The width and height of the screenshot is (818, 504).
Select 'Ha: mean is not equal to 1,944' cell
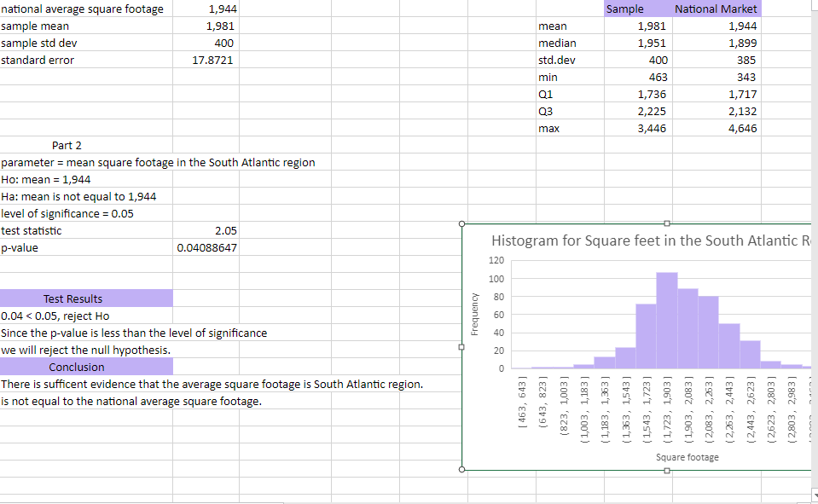pos(86,197)
